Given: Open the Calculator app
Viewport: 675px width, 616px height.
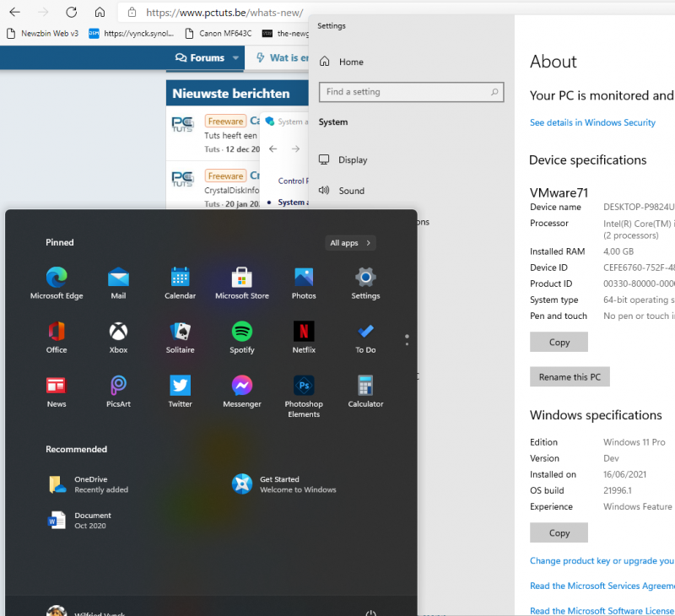Looking at the screenshot, I should tap(365, 392).
